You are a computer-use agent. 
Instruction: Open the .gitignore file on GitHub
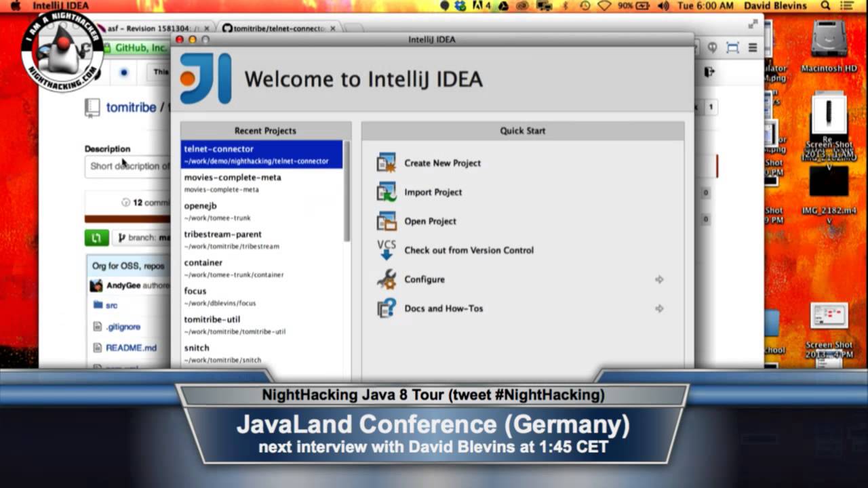[x=123, y=327]
